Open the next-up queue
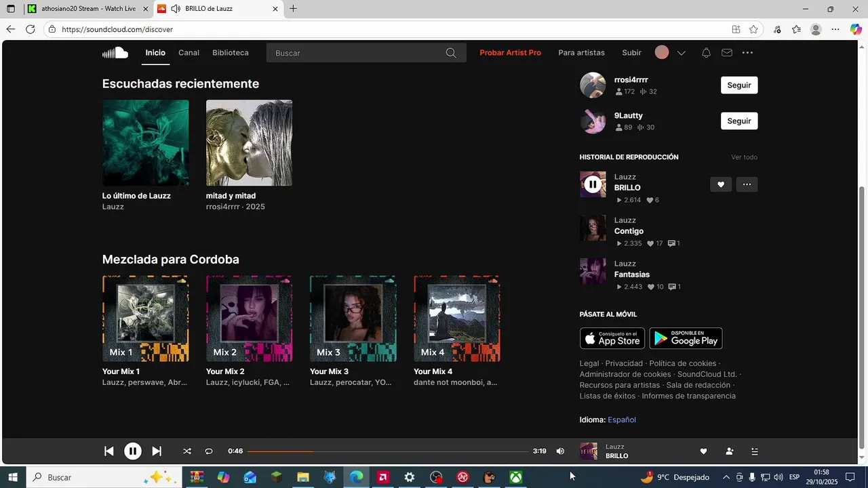The height and width of the screenshot is (488, 868). (755, 451)
